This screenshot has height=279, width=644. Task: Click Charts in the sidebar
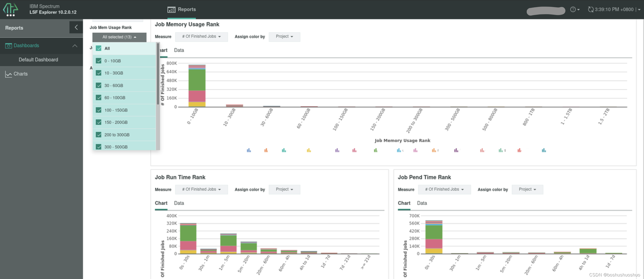pyautogui.click(x=21, y=74)
